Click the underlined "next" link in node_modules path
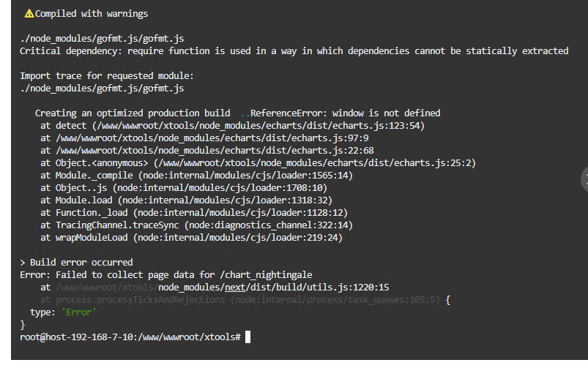The height and width of the screenshot is (368, 588). 235,288
